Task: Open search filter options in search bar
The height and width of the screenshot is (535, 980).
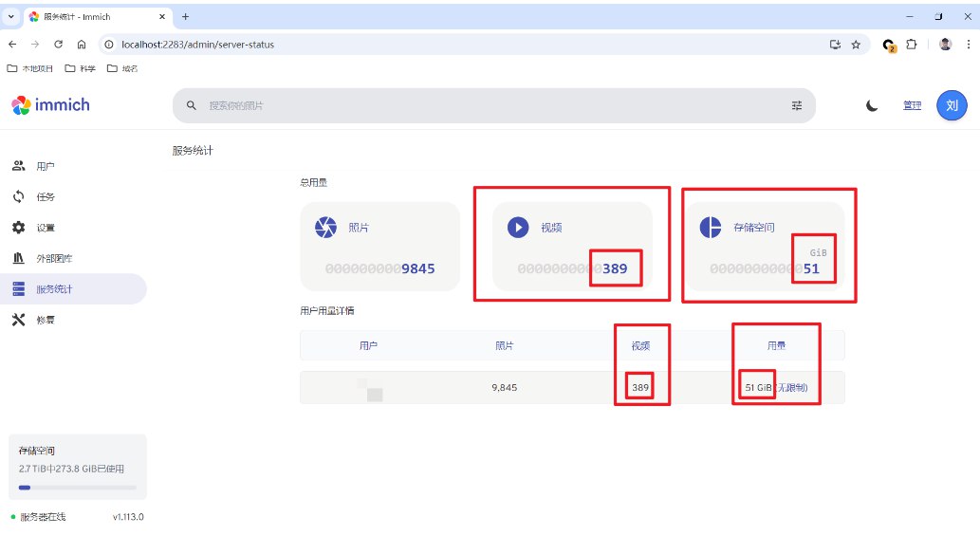Action: 796,105
